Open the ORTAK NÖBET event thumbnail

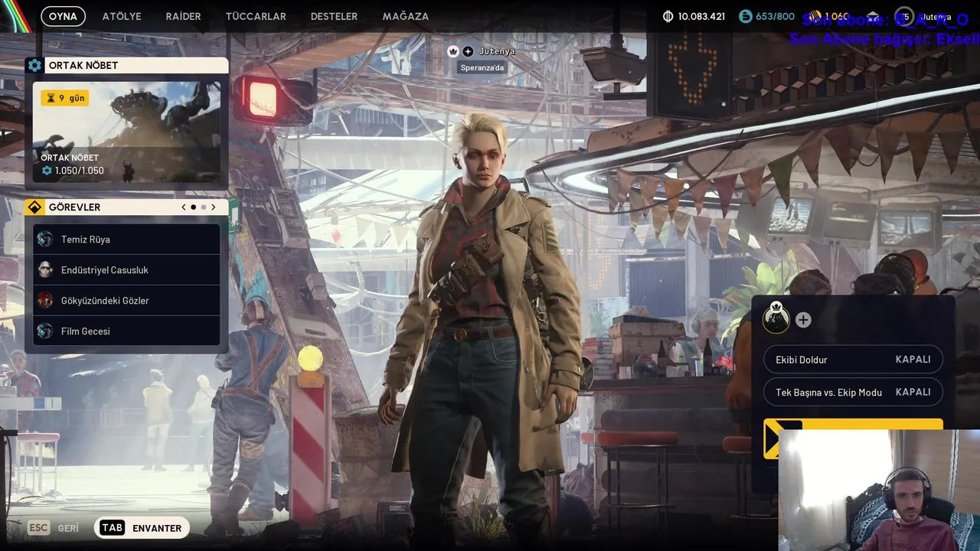tap(126, 132)
